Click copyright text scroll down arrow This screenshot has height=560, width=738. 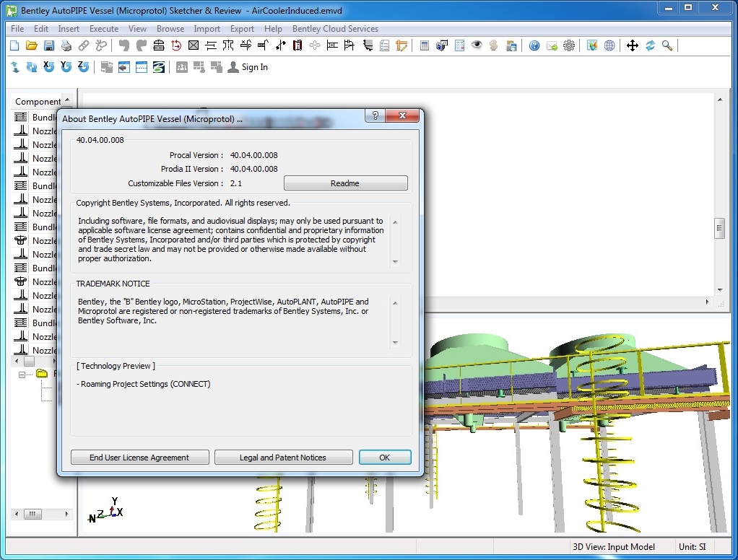tap(396, 262)
